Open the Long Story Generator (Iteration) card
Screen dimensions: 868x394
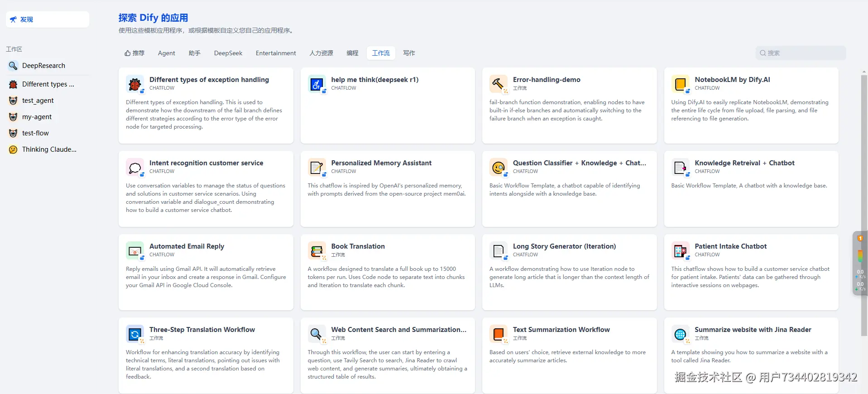(x=569, y=272)
